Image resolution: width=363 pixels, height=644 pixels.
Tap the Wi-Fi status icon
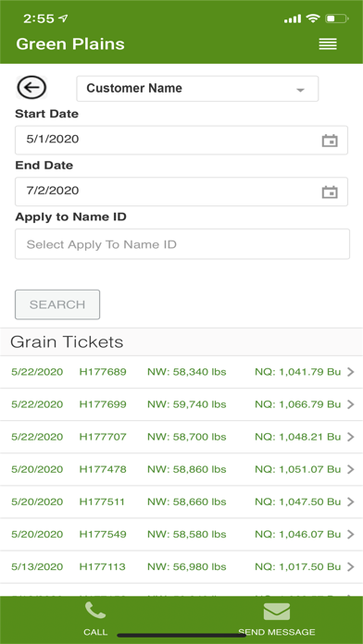click(x=313, y=19)
